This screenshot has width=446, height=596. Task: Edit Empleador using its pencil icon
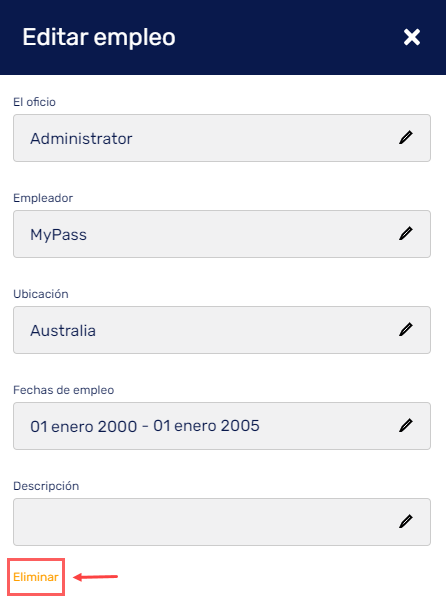point(406,233)
